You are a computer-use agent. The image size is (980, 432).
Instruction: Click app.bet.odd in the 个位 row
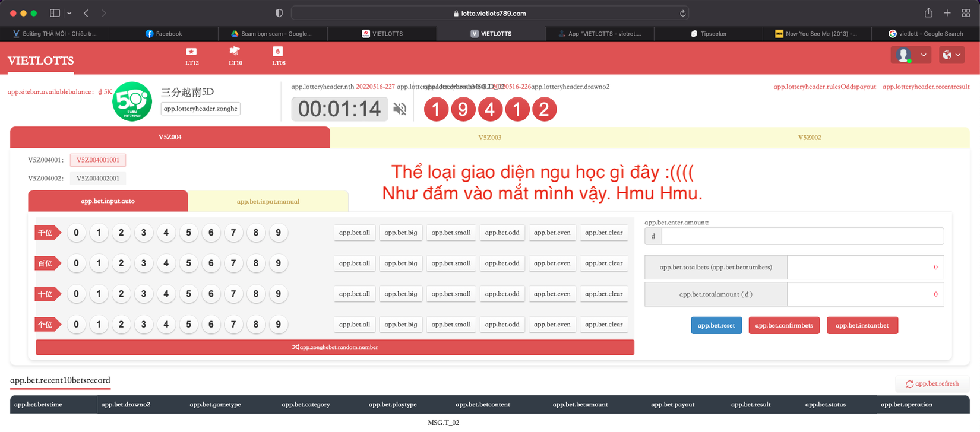coord(502,324)
